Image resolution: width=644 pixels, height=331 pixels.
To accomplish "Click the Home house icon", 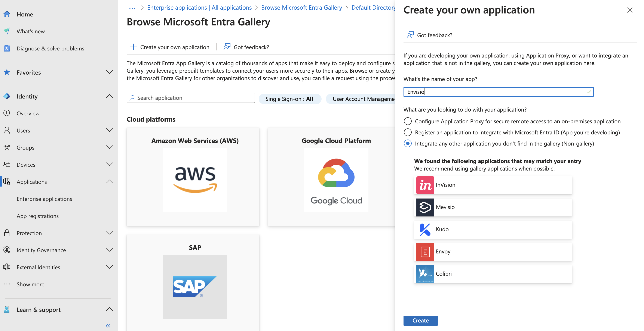I will point(7,14).
